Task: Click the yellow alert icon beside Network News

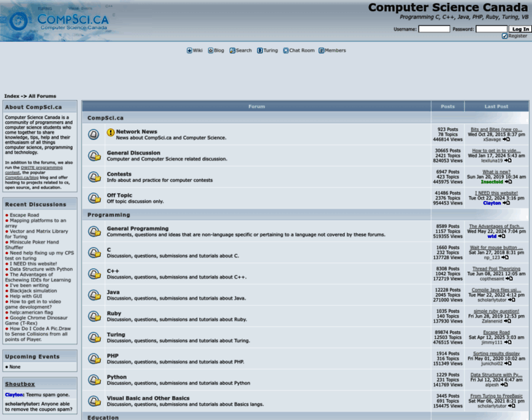Action: (111, 132)
